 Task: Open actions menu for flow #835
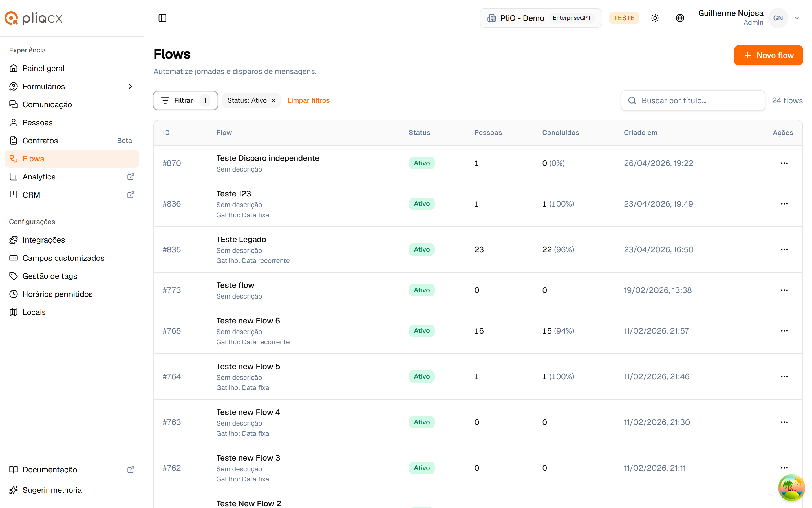[x=784, y=250]
